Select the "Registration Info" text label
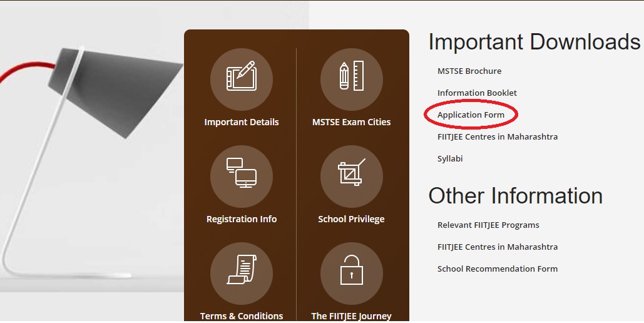The height and width of the screenshot is (323, 644). pyautogui.click(x=242, y=219)
